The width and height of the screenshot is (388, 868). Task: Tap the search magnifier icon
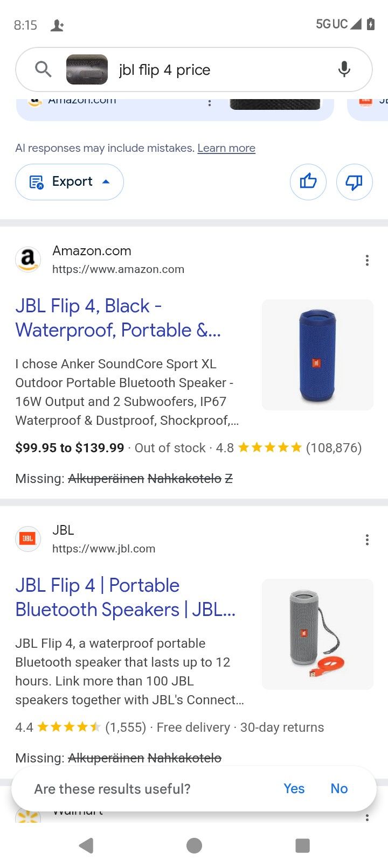pos(43,69)
